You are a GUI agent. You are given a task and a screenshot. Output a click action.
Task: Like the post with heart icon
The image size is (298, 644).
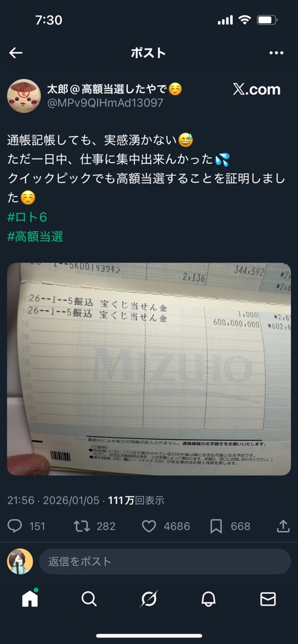click(148, 526)
